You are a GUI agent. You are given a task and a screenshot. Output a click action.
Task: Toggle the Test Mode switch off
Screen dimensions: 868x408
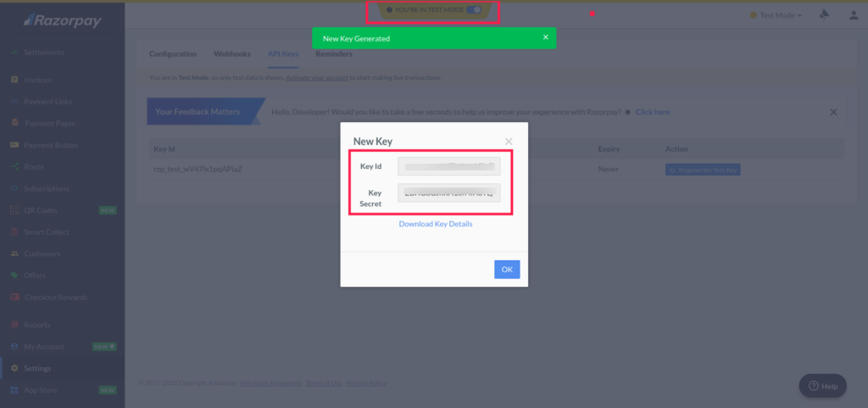473,10
